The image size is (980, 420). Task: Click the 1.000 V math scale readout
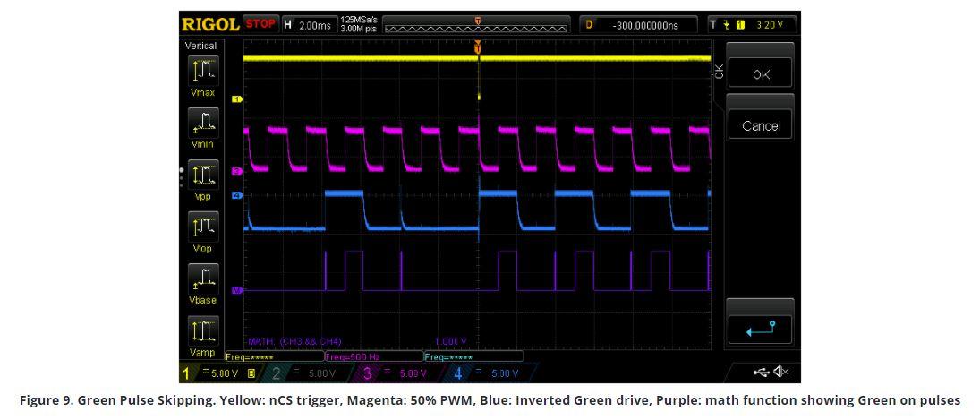pos(451,342)
